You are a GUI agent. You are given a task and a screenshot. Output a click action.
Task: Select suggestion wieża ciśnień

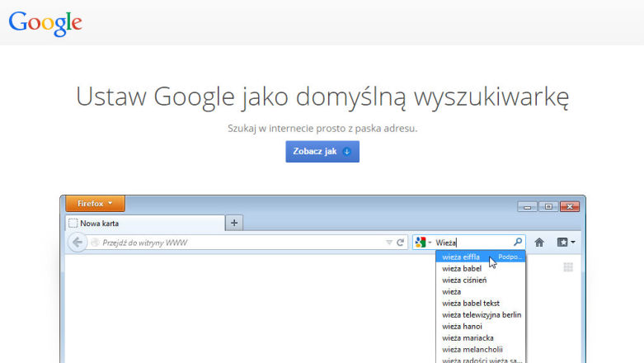481,280
